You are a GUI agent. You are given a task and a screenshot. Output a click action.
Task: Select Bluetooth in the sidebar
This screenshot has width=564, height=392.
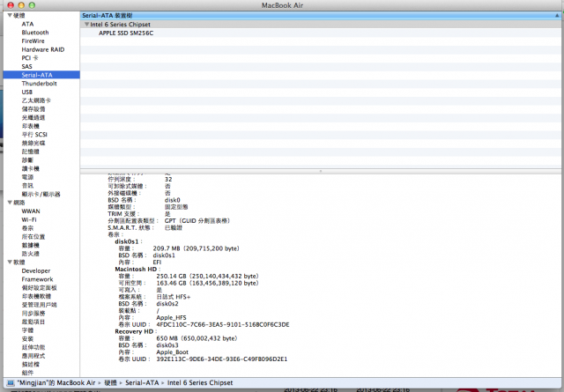click(x=35, y=33)
